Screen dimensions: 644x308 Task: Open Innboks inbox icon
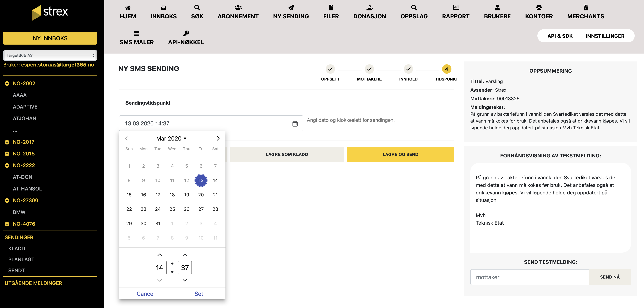tap(163, 8)
